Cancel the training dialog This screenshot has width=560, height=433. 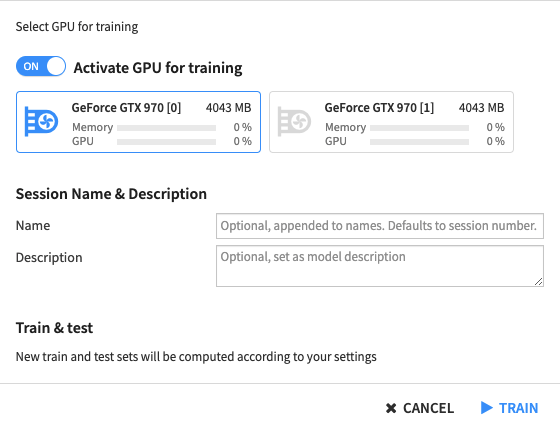coord(420,408)
